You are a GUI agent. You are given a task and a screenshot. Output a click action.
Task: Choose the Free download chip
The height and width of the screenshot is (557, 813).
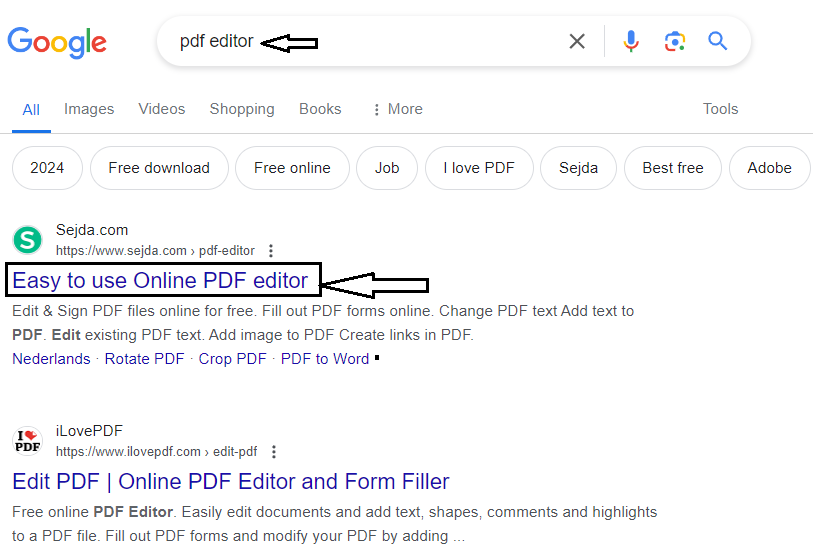pos(159,168)
